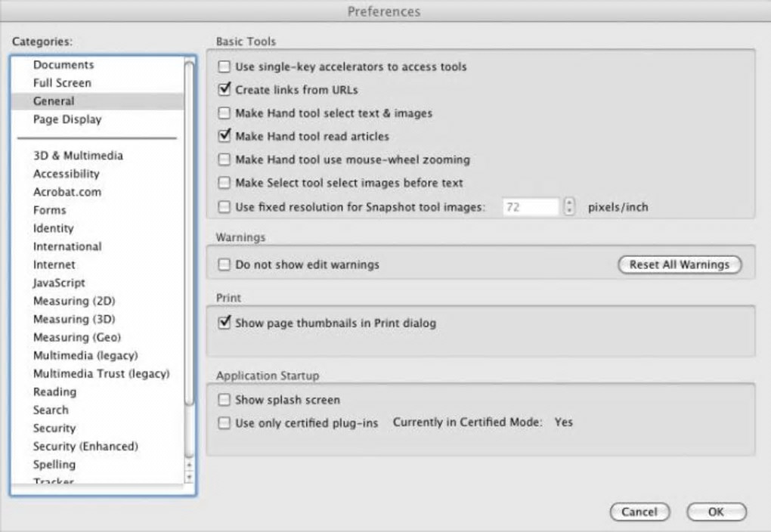Click the Reset All Warnings button
Viewport: 771px width, 532px height.
[x=680, y=264]
